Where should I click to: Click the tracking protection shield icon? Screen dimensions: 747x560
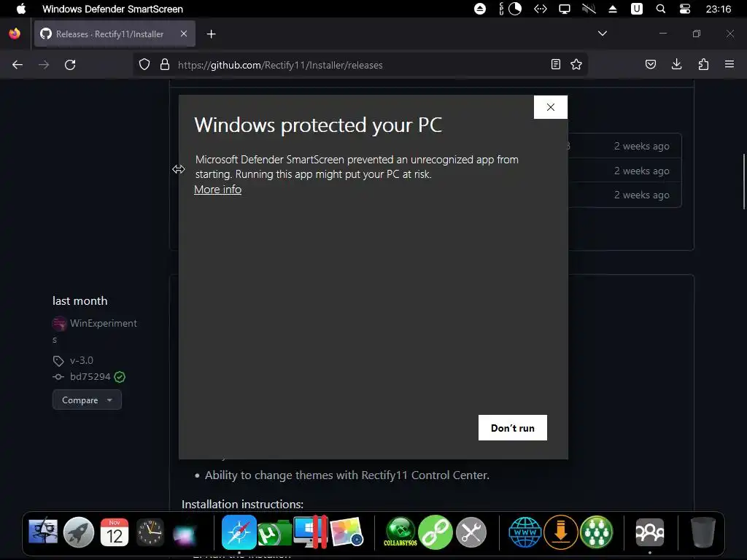144,64
